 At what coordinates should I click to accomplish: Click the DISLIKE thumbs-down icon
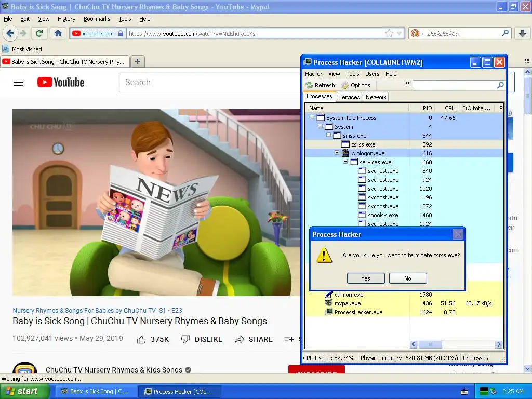[185, 339]
